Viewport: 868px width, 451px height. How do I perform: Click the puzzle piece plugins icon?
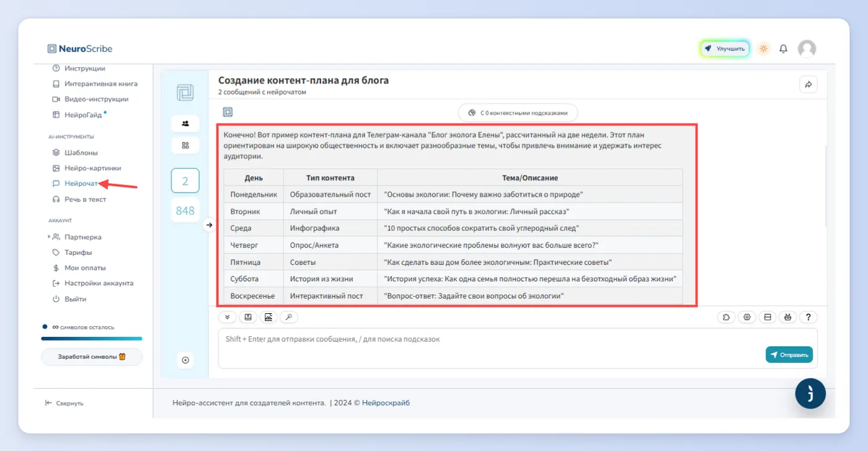[726, 317]
